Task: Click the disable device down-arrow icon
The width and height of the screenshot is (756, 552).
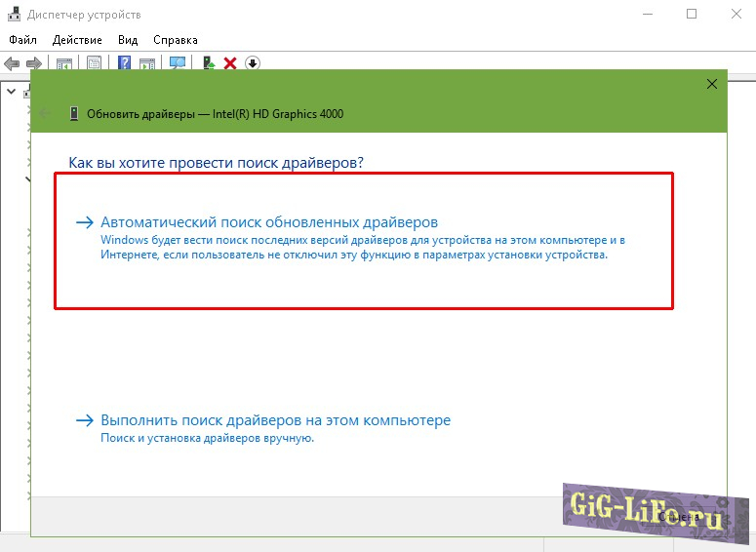Action: [x=252, y=63]
